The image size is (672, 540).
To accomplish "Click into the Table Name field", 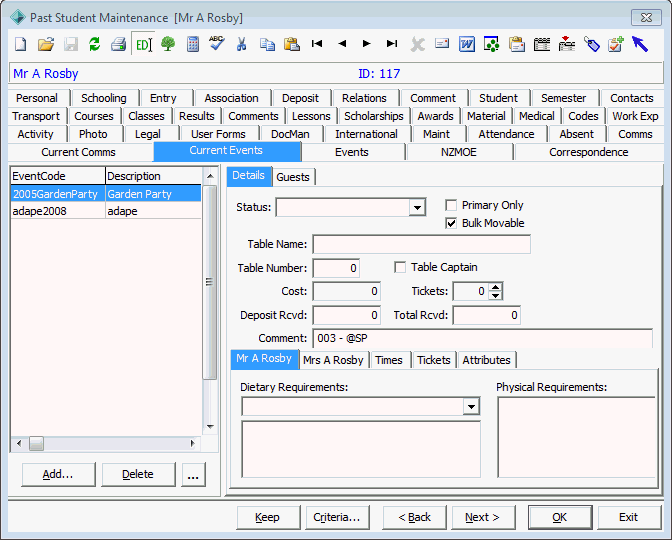I will coord(422,244).
